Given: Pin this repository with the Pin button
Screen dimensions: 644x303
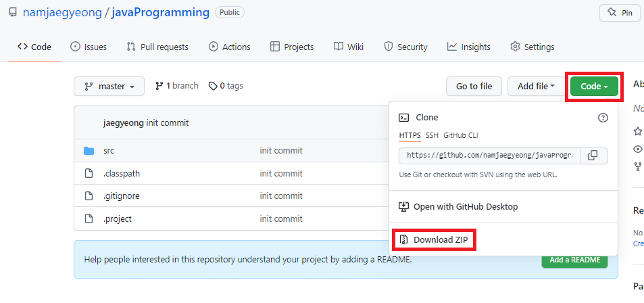Looking at the screenshot, I should (620, 13).
